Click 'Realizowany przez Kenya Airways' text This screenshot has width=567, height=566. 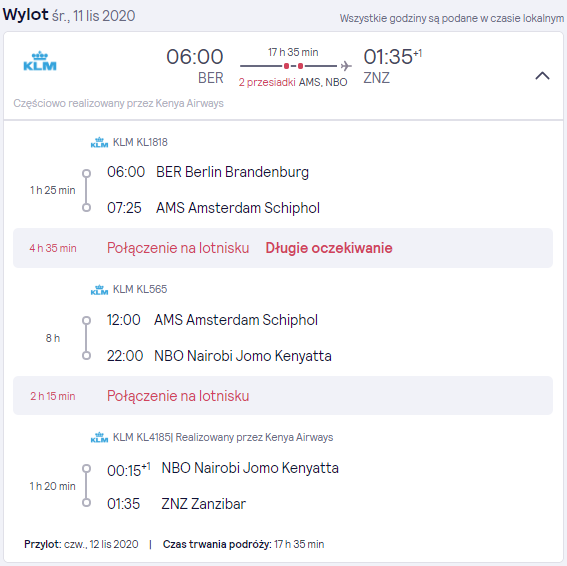click(254, 438)
